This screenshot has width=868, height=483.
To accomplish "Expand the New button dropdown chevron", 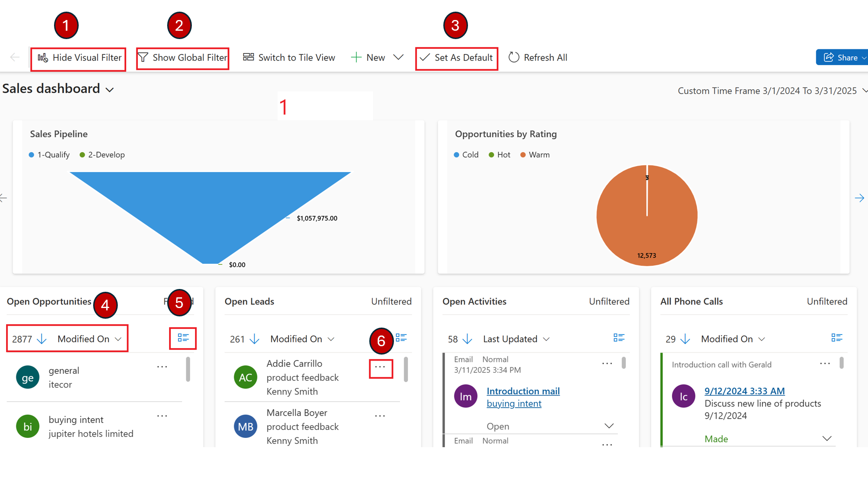I will [399, 57].
